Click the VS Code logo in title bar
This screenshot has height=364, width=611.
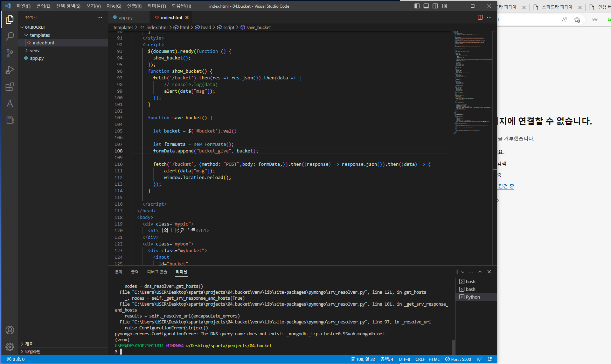click(x=8, y=6)
